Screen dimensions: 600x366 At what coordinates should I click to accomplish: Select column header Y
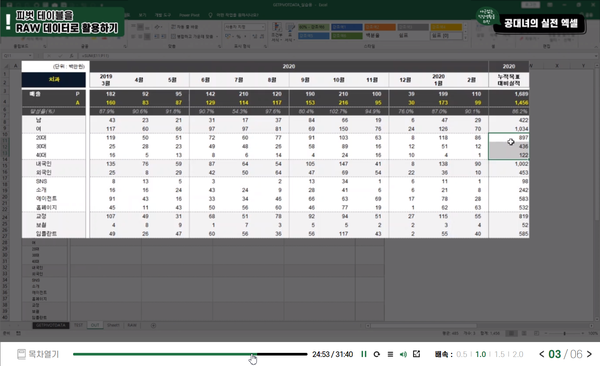click(583, 65)
